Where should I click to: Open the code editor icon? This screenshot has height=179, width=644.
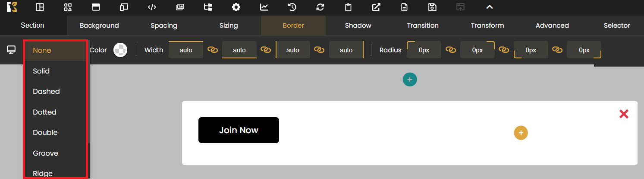tap(151, 7)
